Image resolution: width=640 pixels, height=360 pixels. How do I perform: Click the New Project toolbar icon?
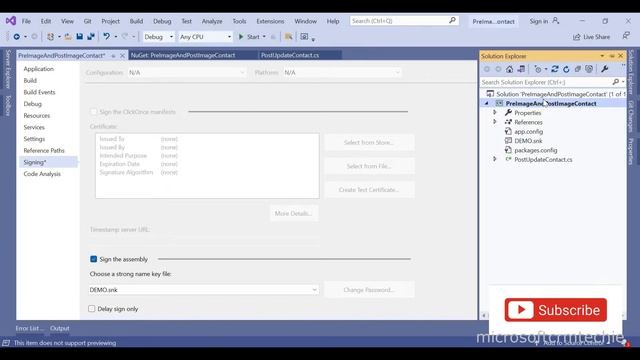(50, 37)
